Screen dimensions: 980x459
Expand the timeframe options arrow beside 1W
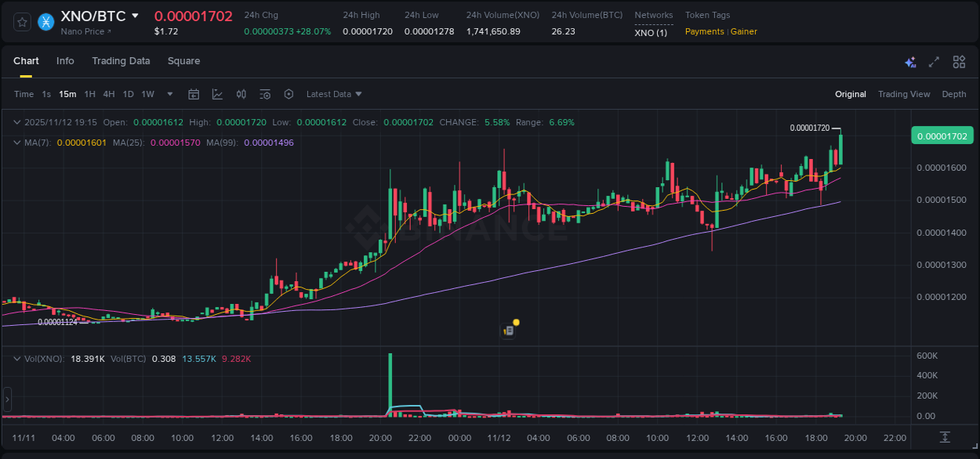pos(169,93)
